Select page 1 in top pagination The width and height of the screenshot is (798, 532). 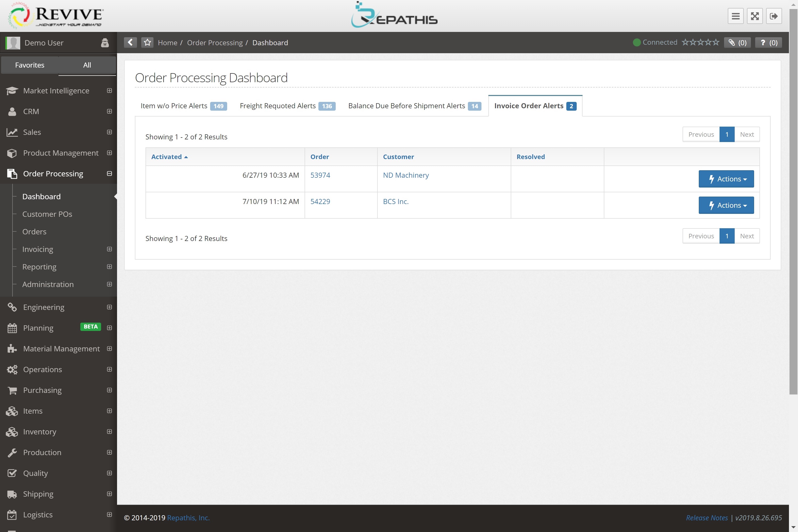click(x=727, y=134)
